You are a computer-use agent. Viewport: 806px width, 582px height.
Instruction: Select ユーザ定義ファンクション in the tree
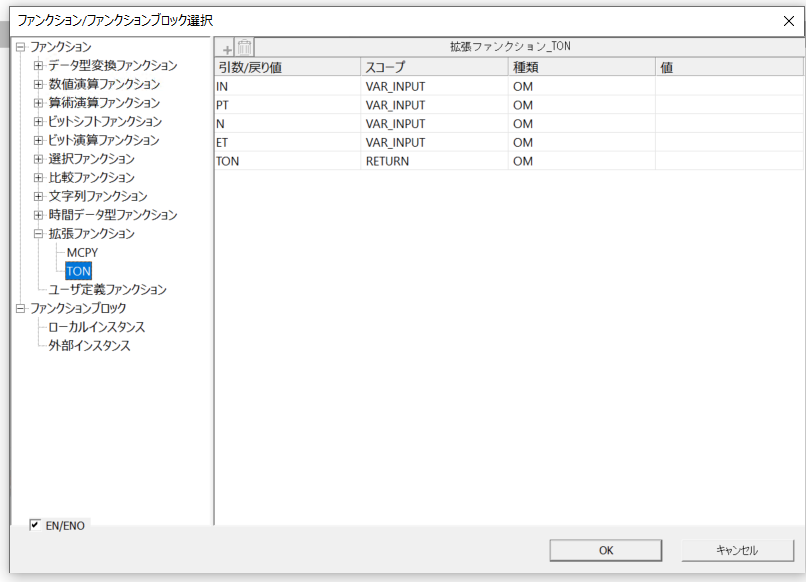pos(107,290)
